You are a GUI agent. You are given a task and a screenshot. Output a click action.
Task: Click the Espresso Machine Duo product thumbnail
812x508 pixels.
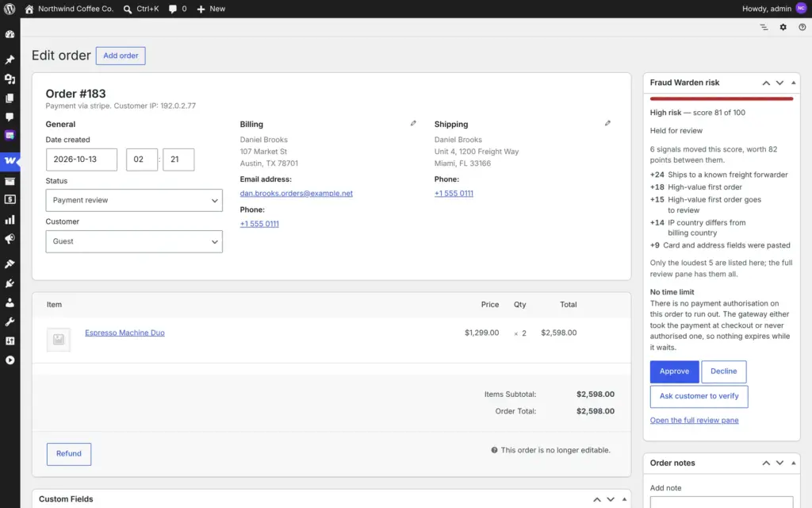coord(59,340)
